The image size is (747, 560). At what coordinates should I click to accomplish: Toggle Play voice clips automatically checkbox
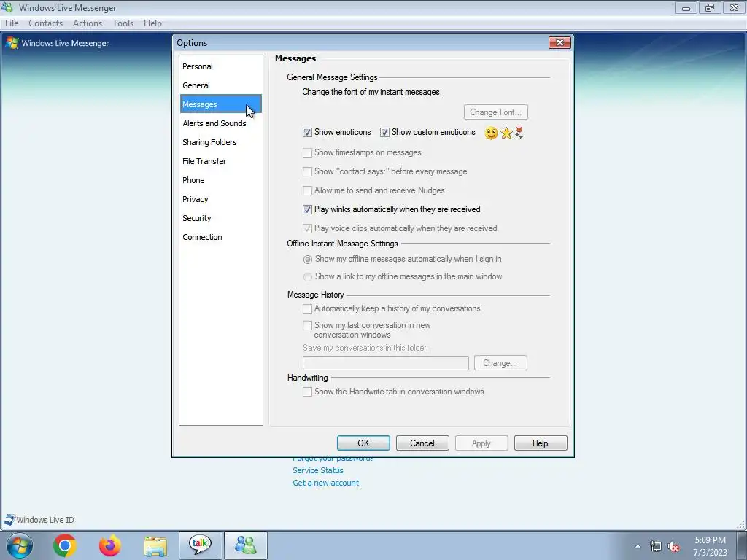(307, 228)
